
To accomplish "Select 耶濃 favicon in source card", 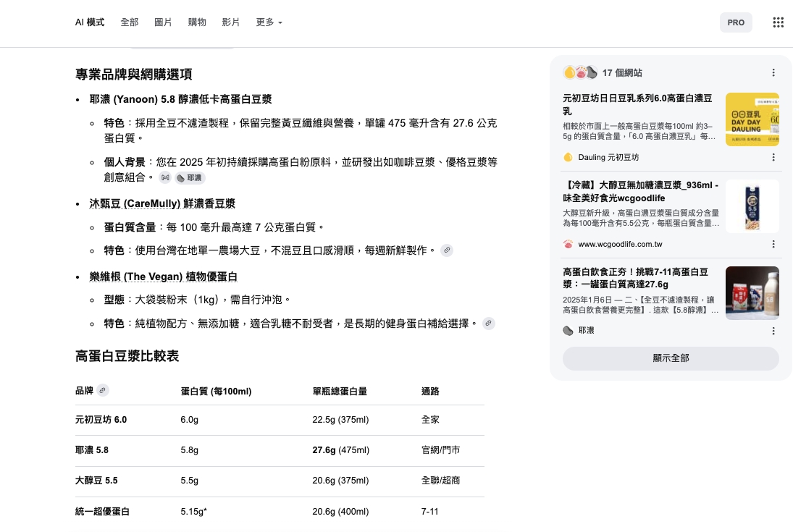I will click(x=568, y=331).
